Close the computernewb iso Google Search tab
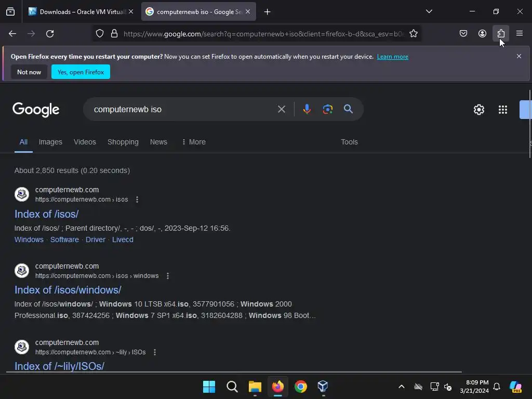Viewport: 532px width, 399px height. point(248,11)
